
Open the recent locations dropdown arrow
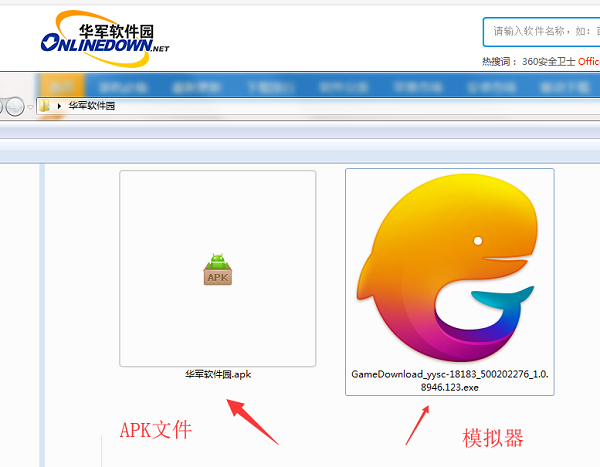[30, 107]
